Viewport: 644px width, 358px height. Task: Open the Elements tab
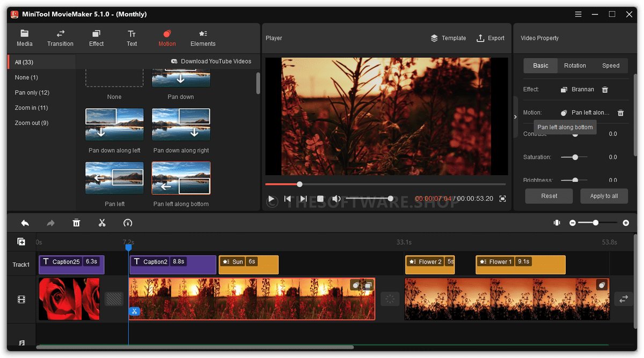click(x=203, y=38)
